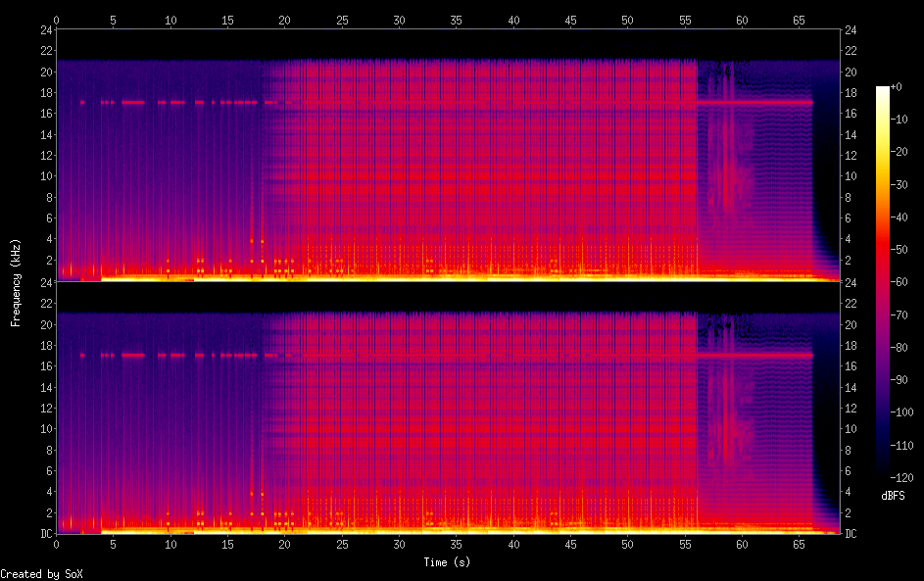Click the 30-second mark on the bottom time axis
This screenshot has width=924, height=581.
[399, 545]
